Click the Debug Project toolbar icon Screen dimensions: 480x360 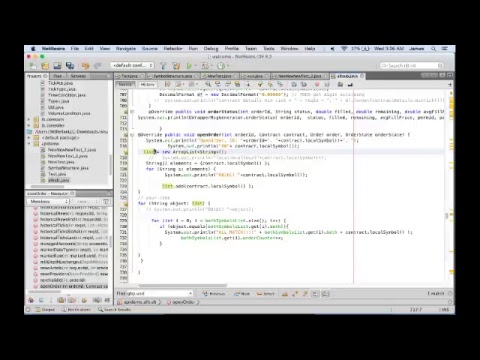[x=205, y=66]
